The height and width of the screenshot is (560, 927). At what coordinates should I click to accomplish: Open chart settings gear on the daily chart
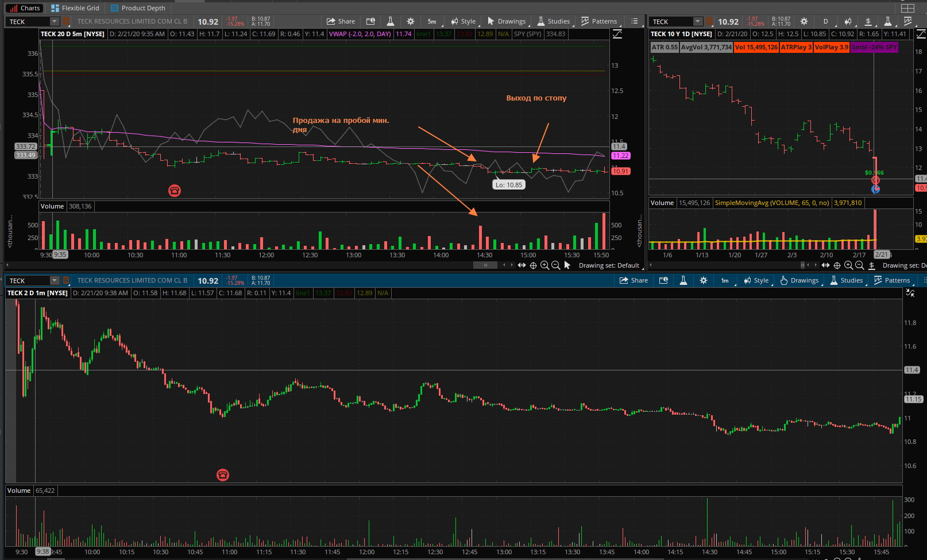coord(804,21)
